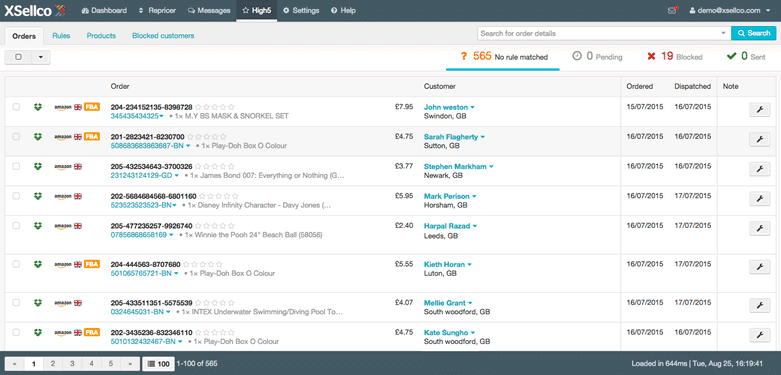
Task: Click the wrench button for Mark Perison order
Action: pyautogui.click(x=760, y=199)
